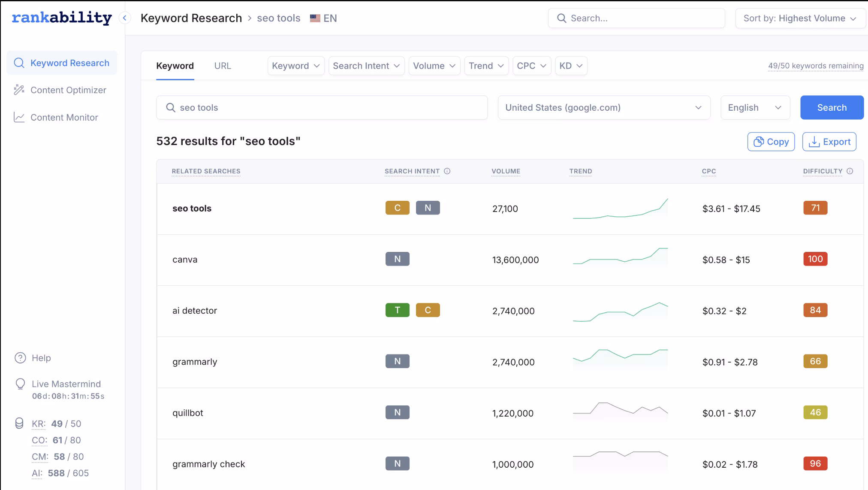Click the Difficulty info icon
The image size is (868, 490).
850,171
